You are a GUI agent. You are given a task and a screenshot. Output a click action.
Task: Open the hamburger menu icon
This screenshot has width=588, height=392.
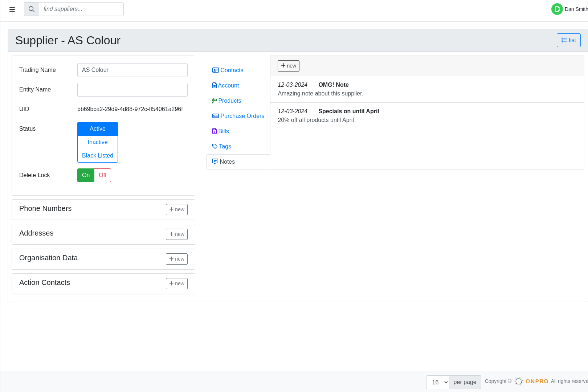12,9
